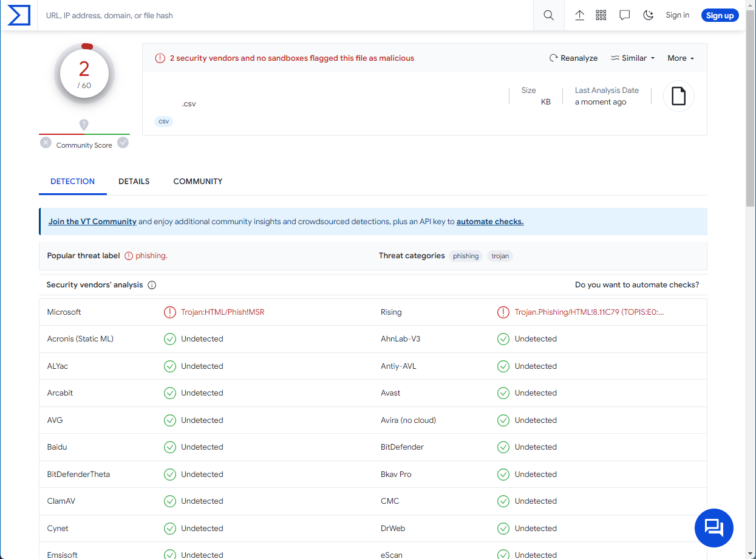756x559 pixels.
Task: Click the Trojan.Phishing/HTML!8.11C79 detection text
Action: 589,312
